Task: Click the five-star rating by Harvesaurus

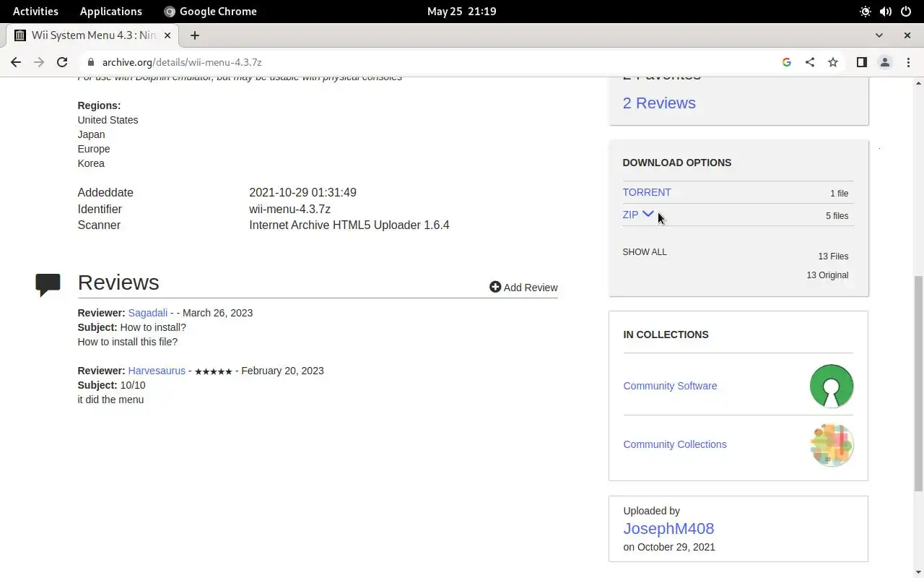Action: click(x=214, y=371)
